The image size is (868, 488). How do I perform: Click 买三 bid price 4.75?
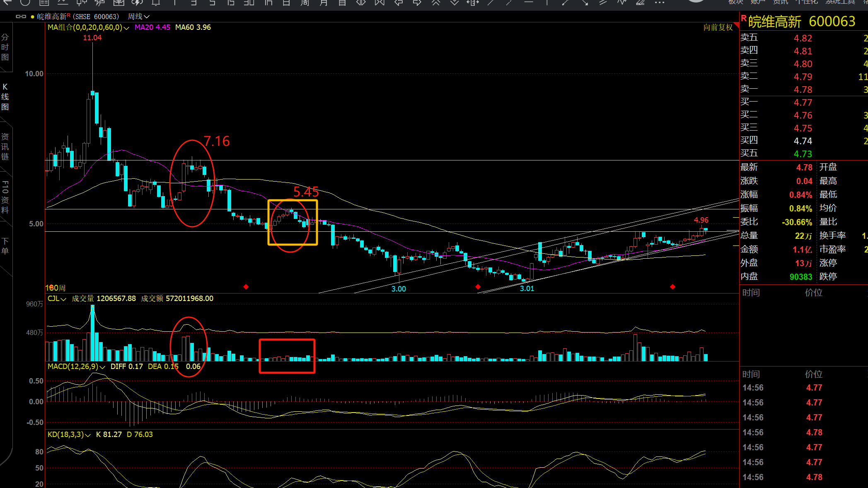(803, 128)
